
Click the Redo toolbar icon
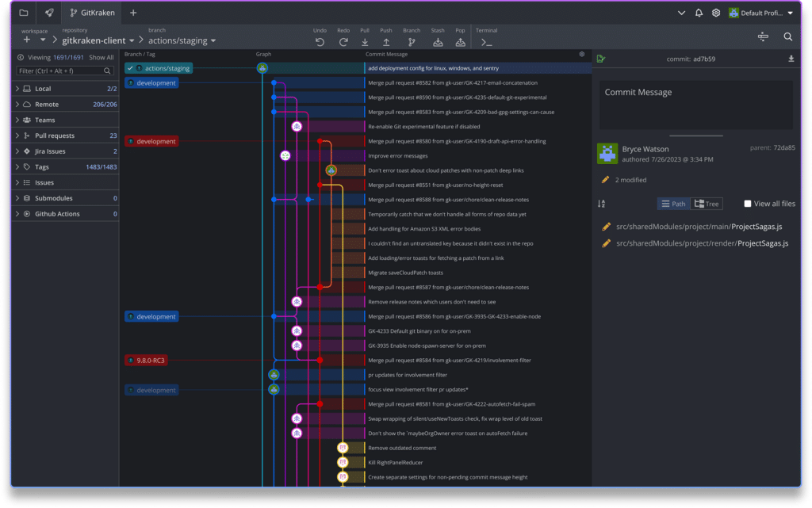click(343, 43)
